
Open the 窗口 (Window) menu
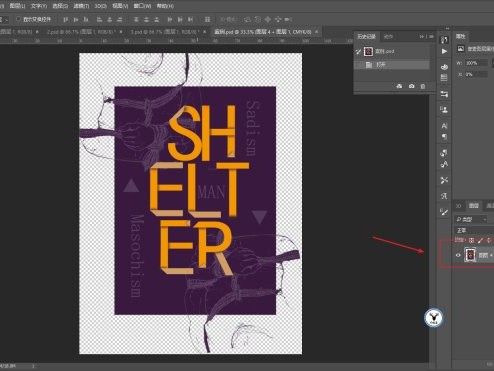pyautogui.click(x=142, y=6)
